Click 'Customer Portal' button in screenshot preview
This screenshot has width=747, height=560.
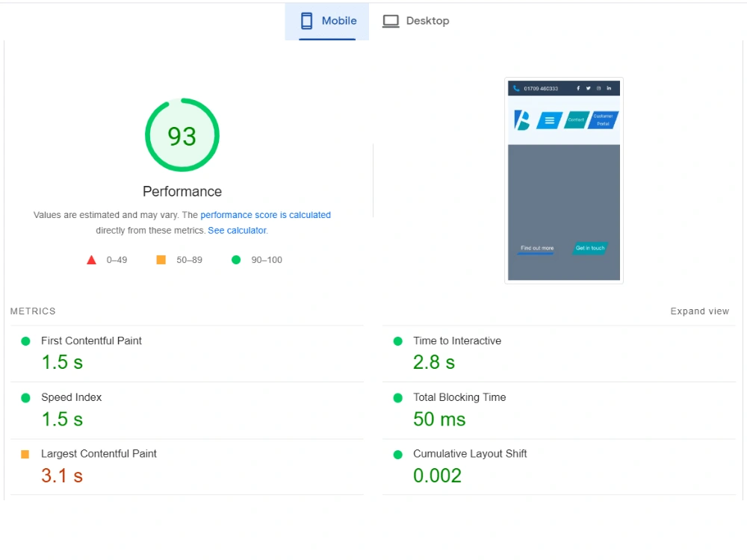coord(603,120)
